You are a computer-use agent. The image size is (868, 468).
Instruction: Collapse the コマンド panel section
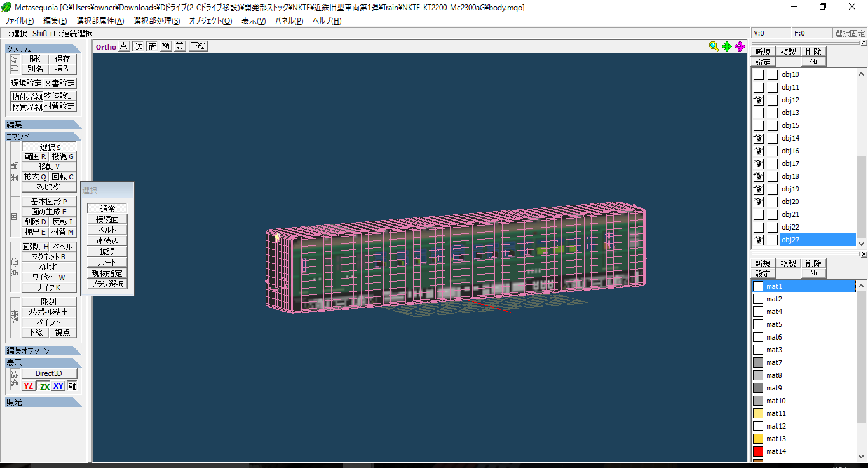click(x=43, y=136)
